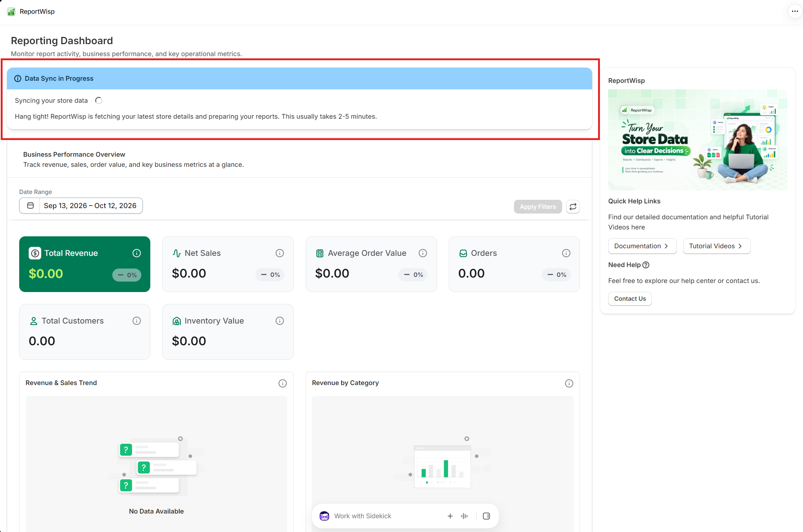
Task: Select the Orders metric card
Action: [514, 264]
